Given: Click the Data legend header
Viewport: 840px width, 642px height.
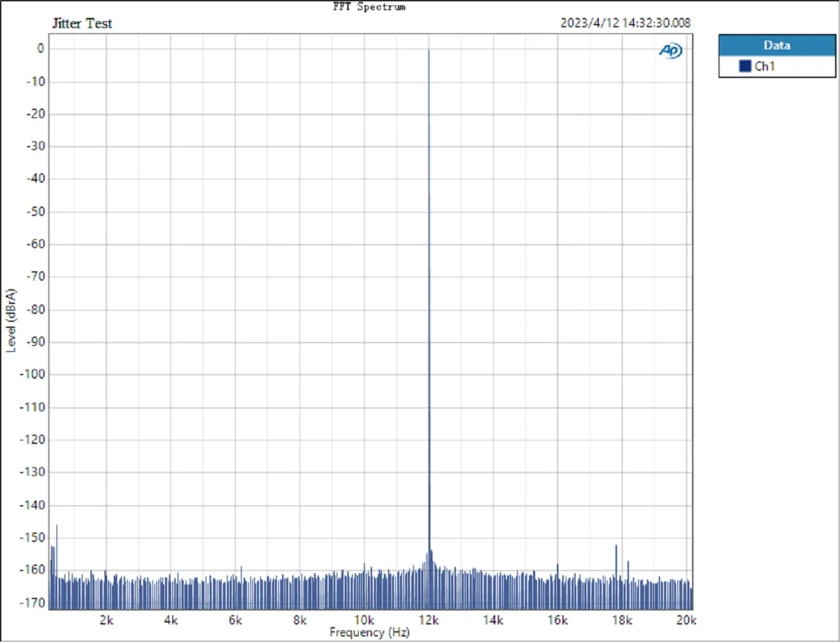Looking at the screenshot, I should 777,46.
